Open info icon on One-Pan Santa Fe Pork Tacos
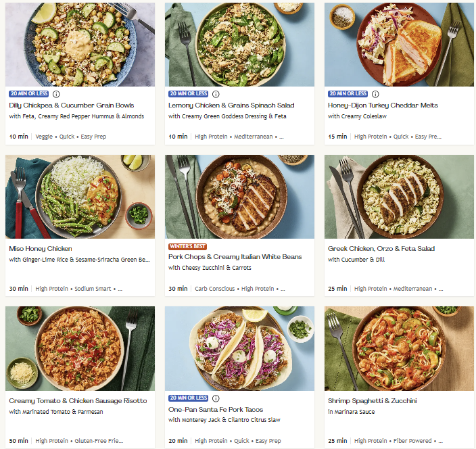 (x=216, y=398)
